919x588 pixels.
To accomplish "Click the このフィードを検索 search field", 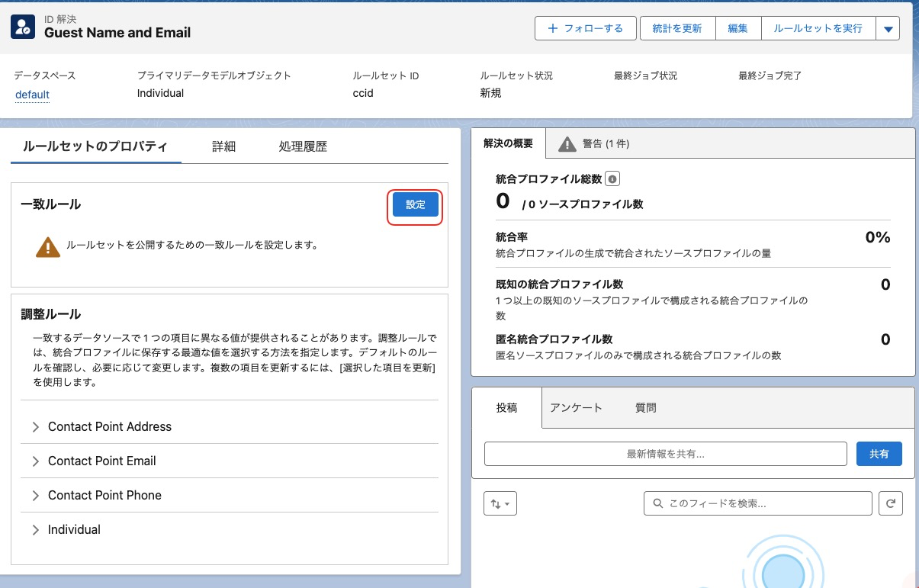I will point(758,503).
